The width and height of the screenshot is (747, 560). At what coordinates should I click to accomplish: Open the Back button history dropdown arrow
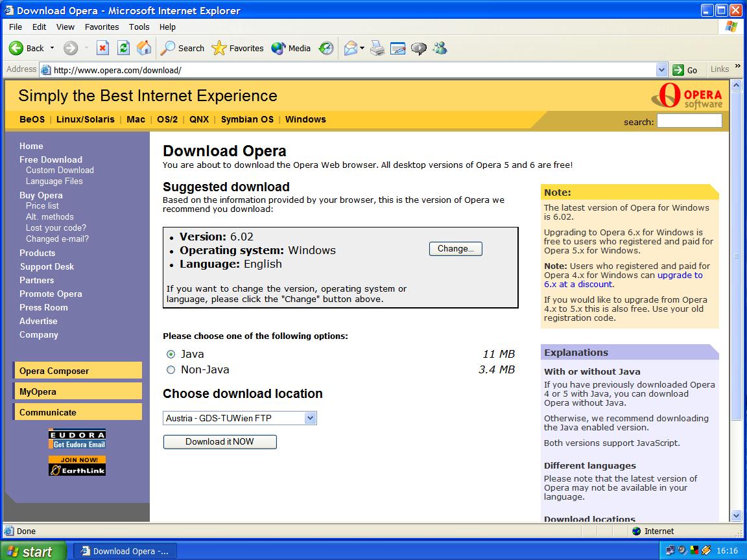click(53, 48)
